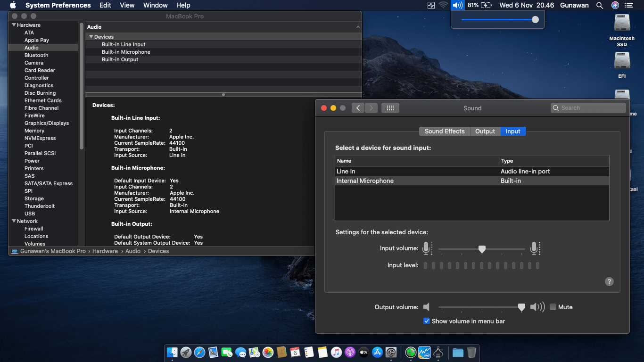The image size is (644, 362).
Task: Click the Input volume slider knob
Action: click(481, 249)
